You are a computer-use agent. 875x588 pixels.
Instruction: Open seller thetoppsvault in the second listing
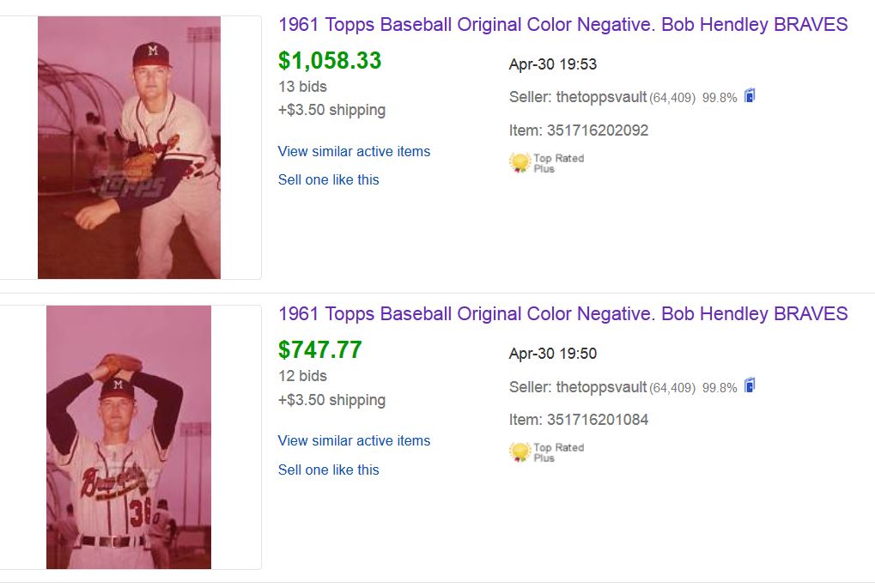[x=601, y=387]
